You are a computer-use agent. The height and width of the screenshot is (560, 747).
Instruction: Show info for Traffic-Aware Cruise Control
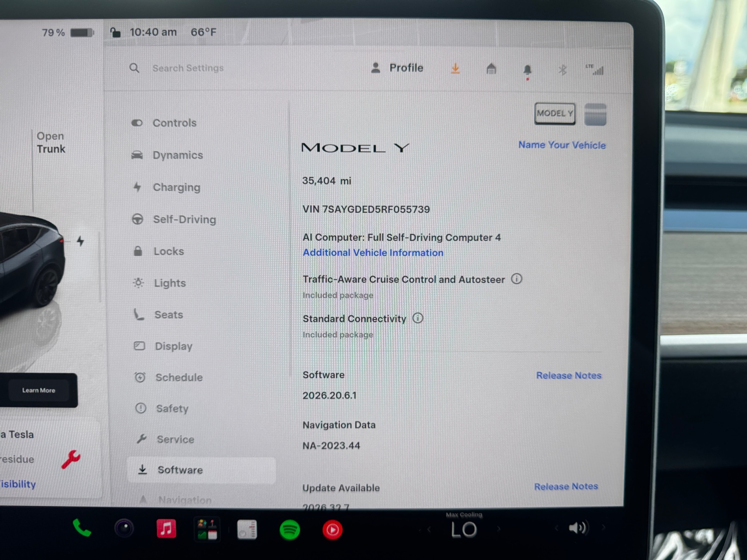tap(516, 279)
